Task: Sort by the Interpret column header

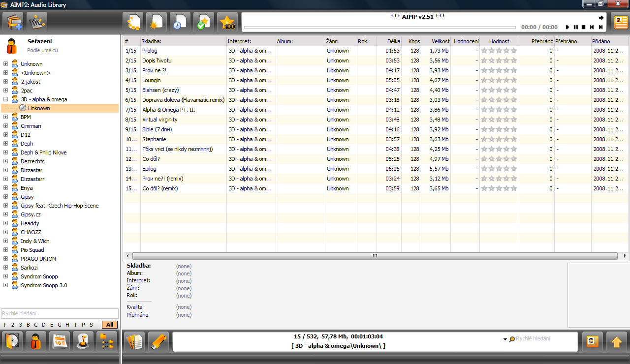Action: click(x=251, y=41)
